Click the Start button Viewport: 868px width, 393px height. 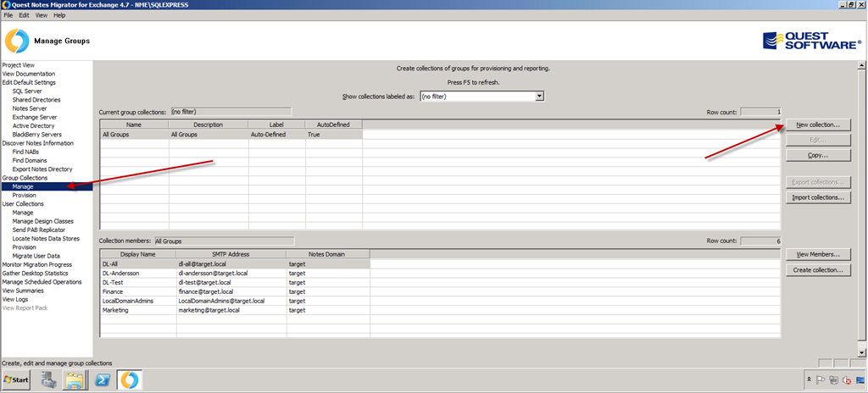tap(16, 380)
